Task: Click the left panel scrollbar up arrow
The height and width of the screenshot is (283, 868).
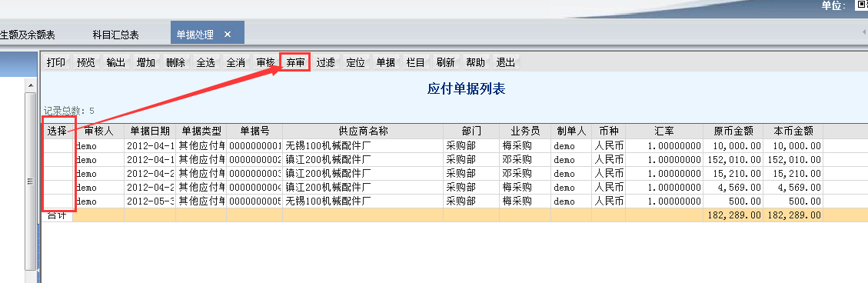Action: coord(31,85)
